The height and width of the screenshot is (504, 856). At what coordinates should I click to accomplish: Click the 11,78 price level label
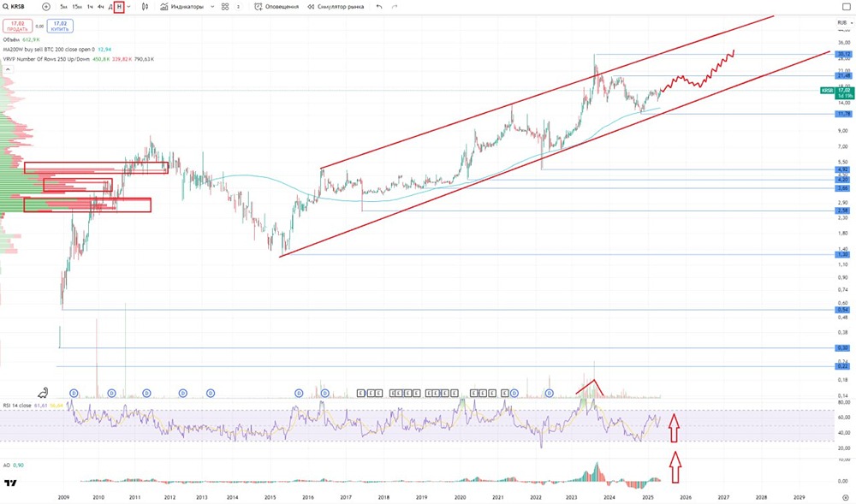[x=844, y=114]
